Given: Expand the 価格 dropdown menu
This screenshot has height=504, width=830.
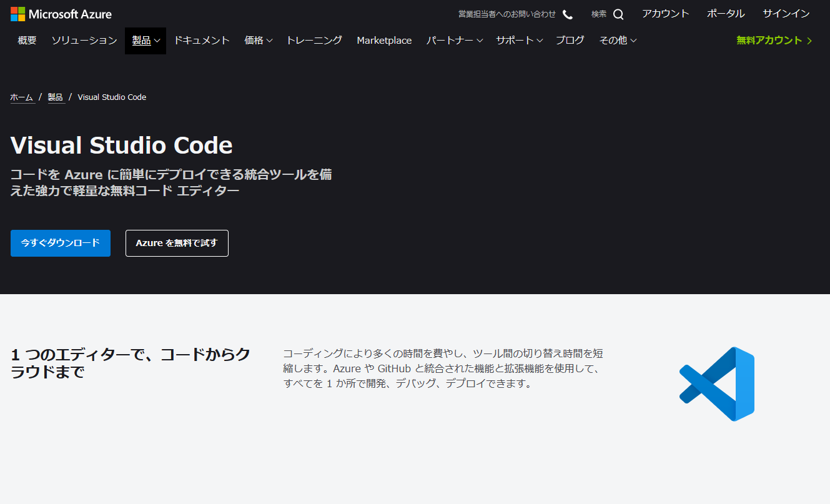Looking at the screenshot, I should [259, 41].
